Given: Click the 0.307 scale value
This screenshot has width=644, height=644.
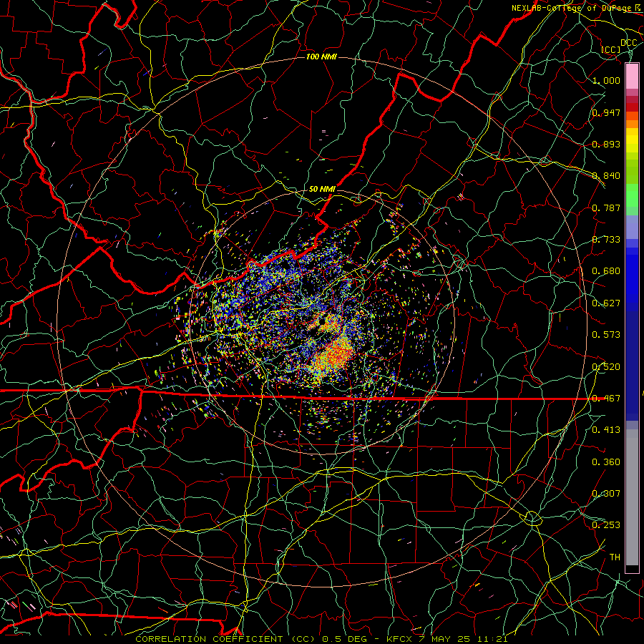Looking at the screenshot, I should click(x=606, y=494).
